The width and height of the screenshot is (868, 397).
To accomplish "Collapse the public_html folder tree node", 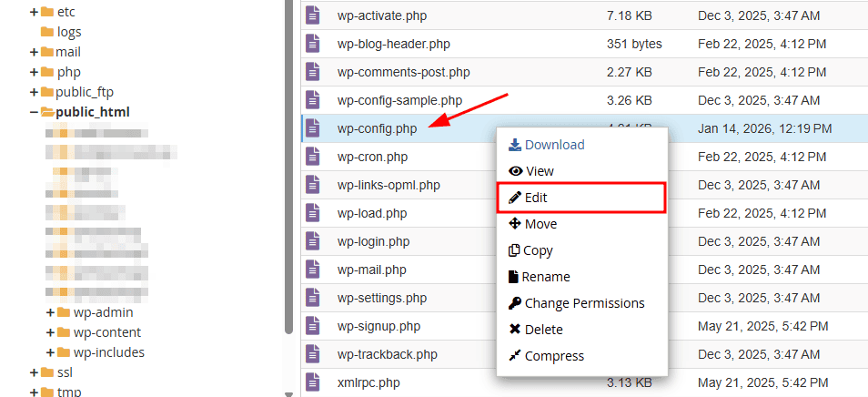I will click(35, 112).
